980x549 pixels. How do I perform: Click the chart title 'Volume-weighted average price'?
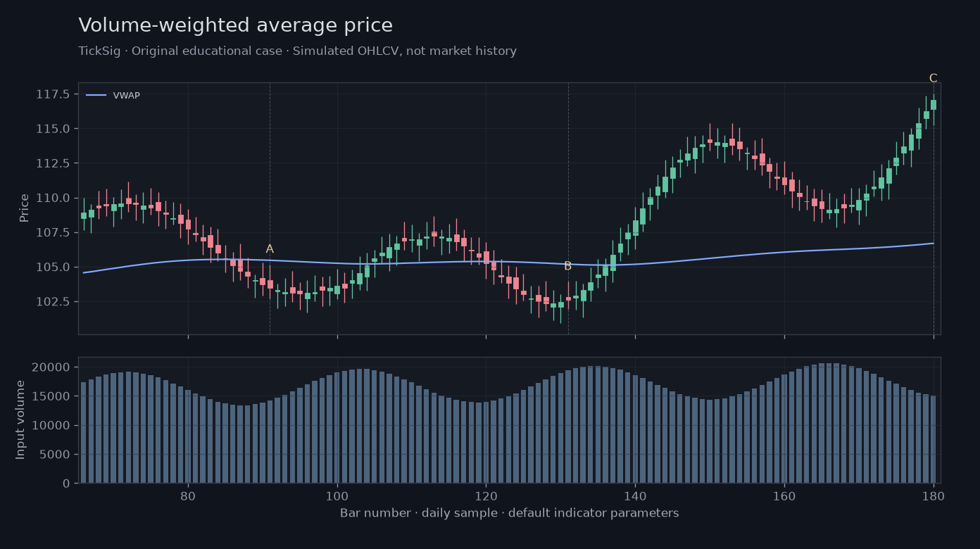pos(235,26)
